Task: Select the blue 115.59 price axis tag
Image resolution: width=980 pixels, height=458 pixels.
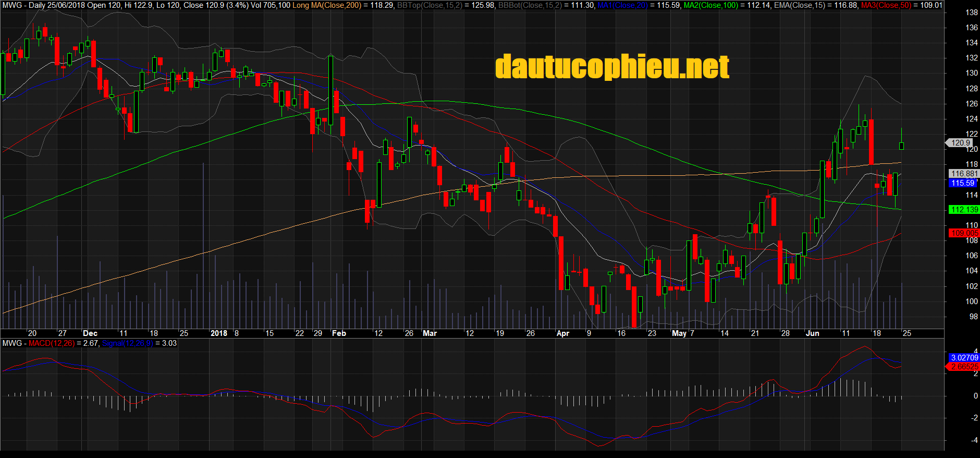Action: pyautogui.click(x=962, y=183)
